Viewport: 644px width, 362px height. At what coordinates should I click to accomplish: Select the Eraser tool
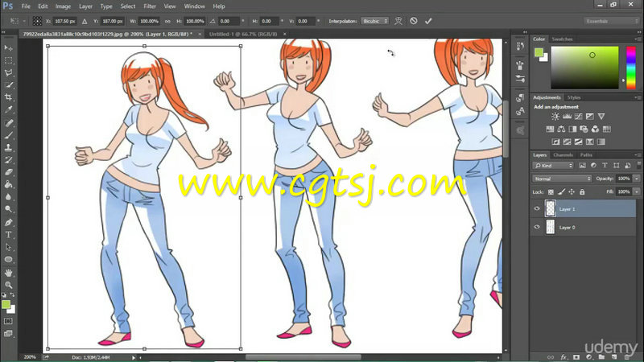[x=8, y=172]
